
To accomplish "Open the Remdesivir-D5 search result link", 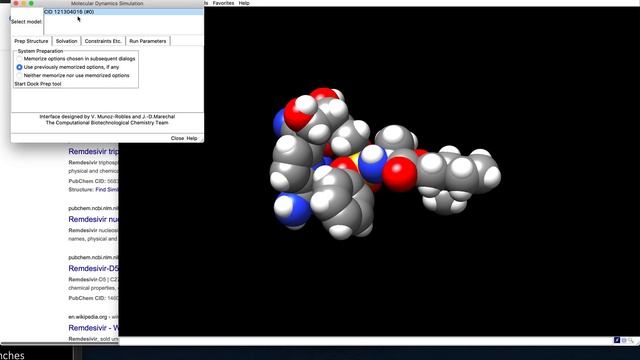I will (93, 268).
